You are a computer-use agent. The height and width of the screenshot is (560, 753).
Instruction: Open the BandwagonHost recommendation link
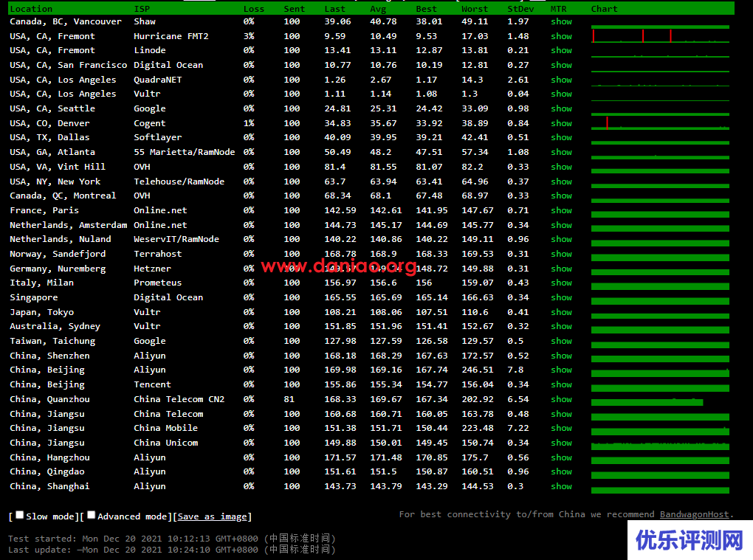click(x=694, y=514)
